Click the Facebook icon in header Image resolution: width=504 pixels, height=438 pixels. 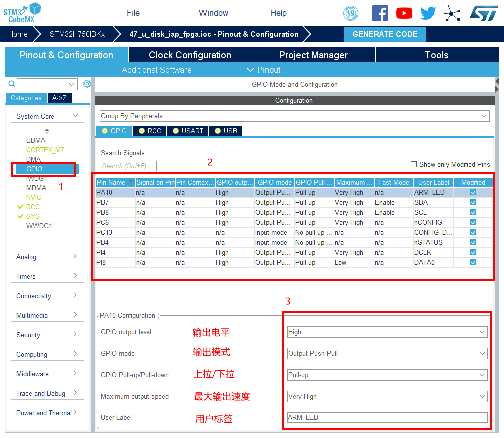380,13
